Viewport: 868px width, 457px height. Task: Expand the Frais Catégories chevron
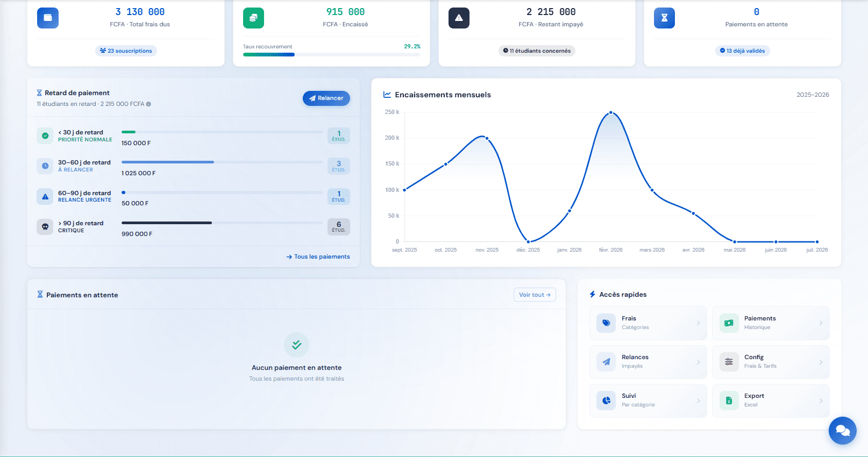tap(698, 323)
